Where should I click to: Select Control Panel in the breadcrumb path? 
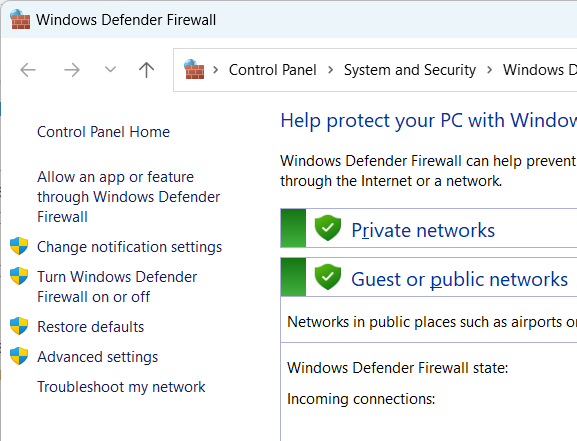click(272, 70)
